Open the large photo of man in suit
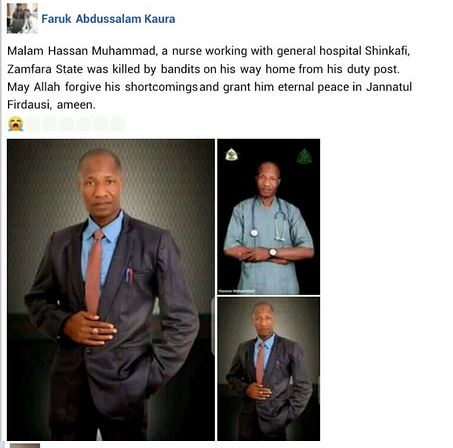The width and height of the screenshot is (453, 448). click(x=111, y=290)
